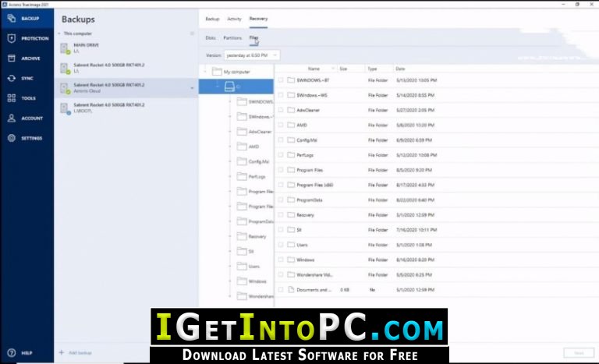Click the Recovery folder name in file list
Image resolution: width=599 pixels, height=364 pixels.
pos(305,214)
